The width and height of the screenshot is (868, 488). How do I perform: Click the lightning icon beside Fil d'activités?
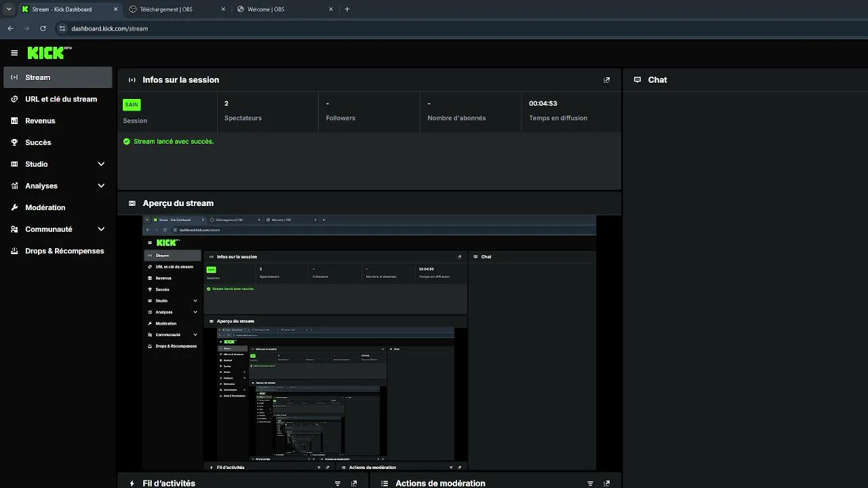[132, 483]
